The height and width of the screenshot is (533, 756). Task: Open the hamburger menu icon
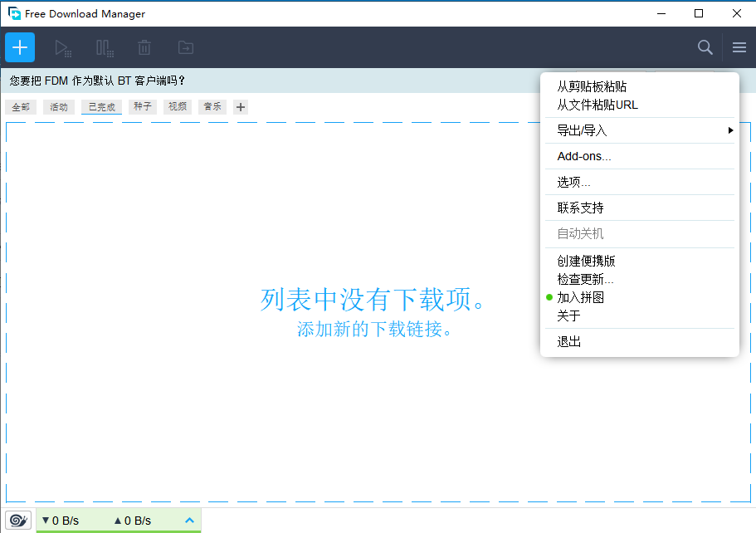(739, 47)
